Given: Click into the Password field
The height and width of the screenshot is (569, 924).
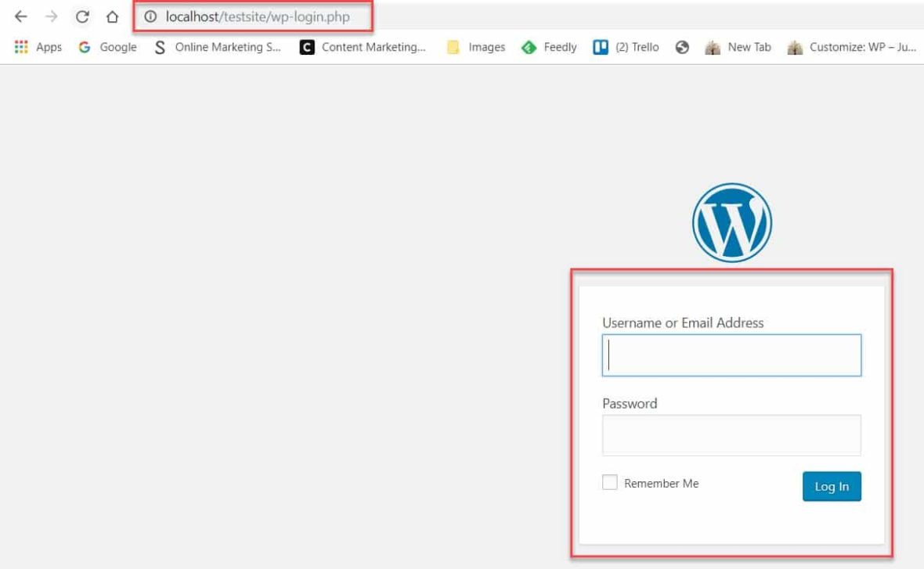Looking at the screenshot, I should 731,435.
